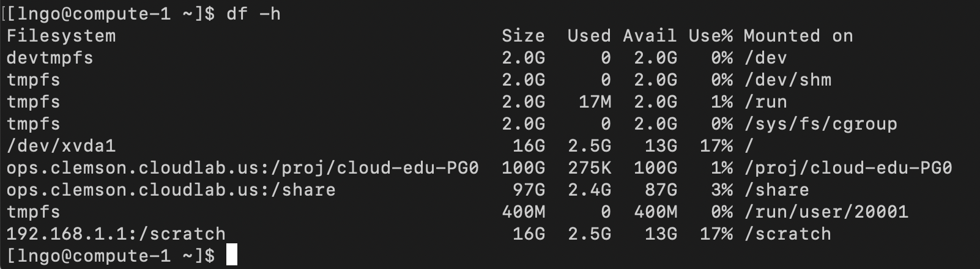Click the '/sys/fs/cgroup' mount point
This screenshot has width=980, height=269.
tap(821, 124)
